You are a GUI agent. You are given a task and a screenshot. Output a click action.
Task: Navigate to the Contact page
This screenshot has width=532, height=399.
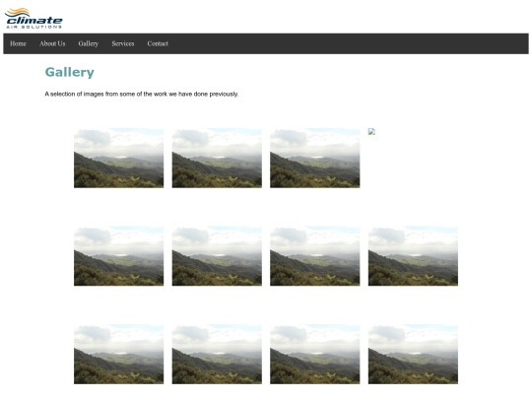[x=158, y=43]
